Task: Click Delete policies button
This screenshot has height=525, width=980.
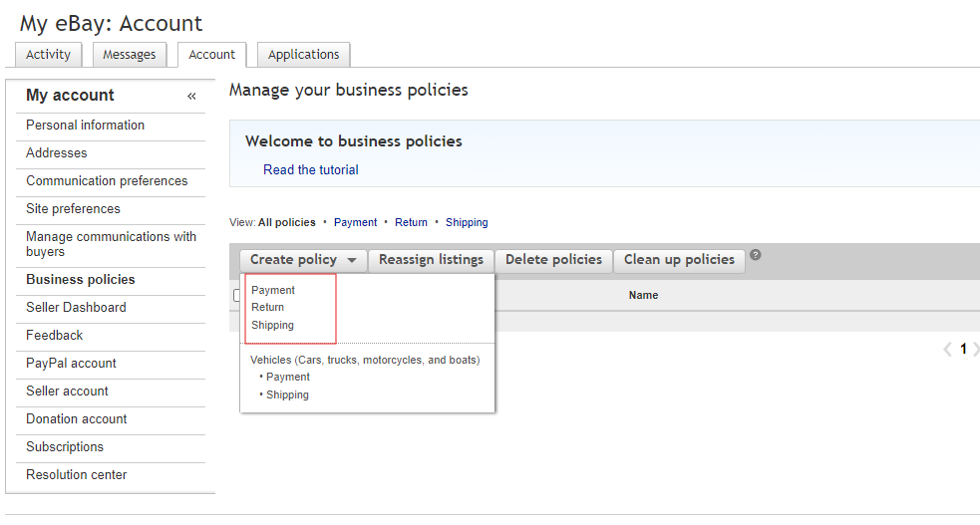Action: coord(553,260)
